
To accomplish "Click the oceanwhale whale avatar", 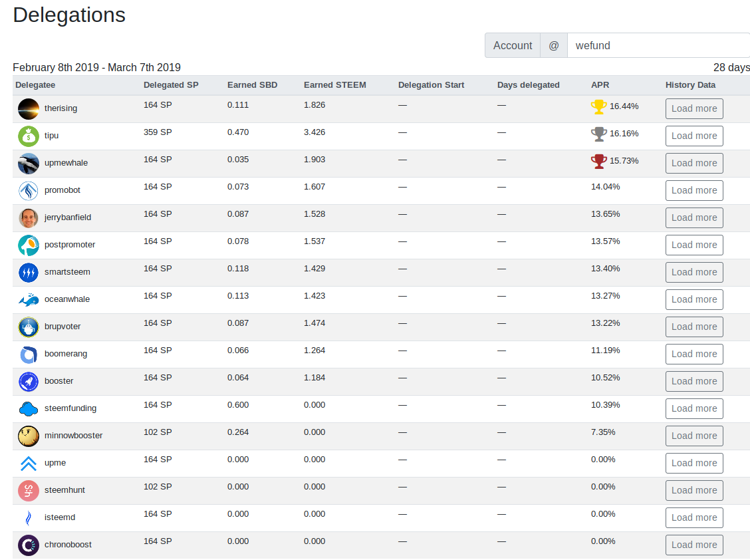I will pyautogui.click(x=28, y=300).
